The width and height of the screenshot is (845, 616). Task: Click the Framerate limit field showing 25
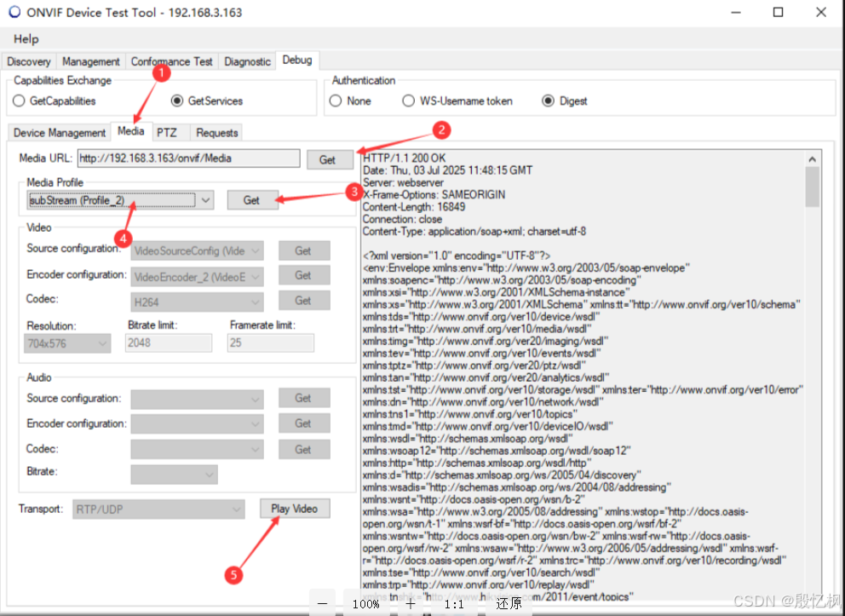click(x=271, y=343)
